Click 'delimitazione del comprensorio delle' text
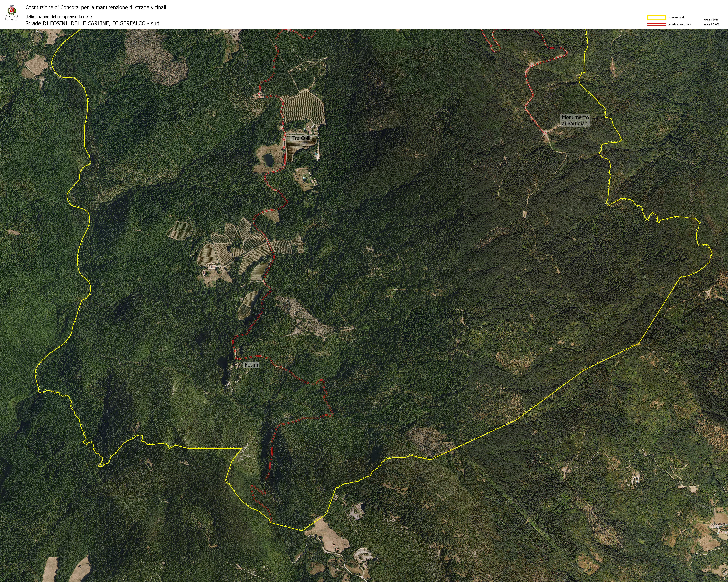The width and height of the screenshot is (728, 582). point(58,17)
